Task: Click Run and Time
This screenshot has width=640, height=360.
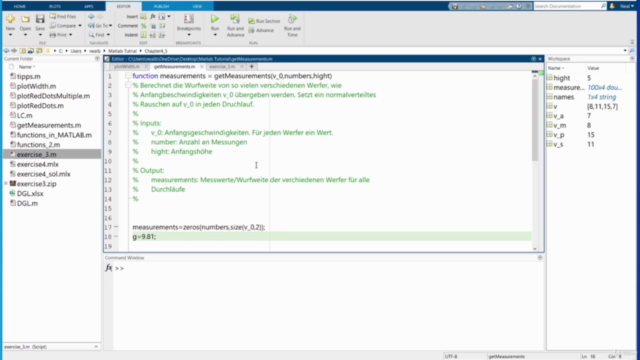Action: (292, 25)
